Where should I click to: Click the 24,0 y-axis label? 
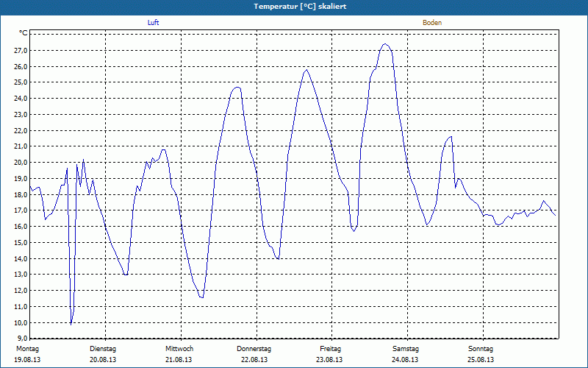click(x=21, y=99)
